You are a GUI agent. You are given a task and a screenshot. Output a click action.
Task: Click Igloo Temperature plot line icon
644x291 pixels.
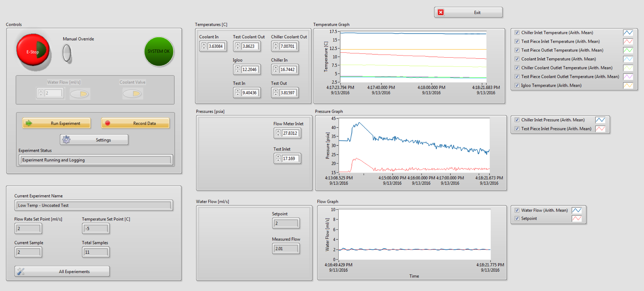tap(628, 85)
